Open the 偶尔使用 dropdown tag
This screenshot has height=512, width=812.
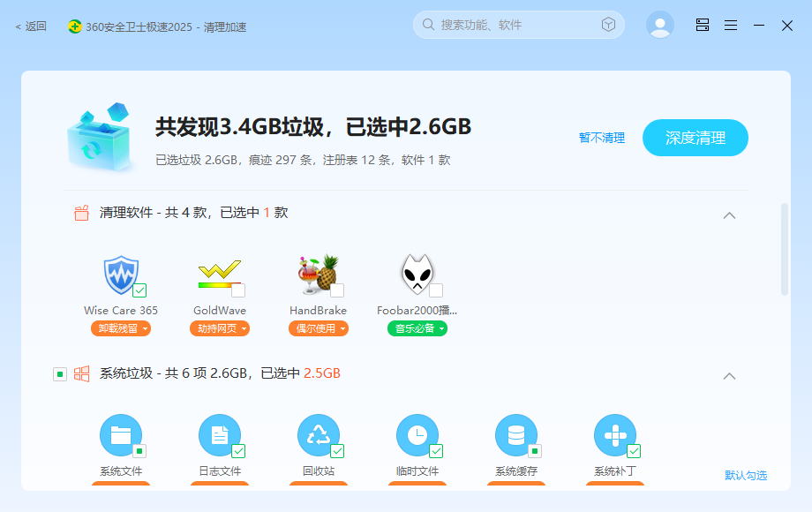coord(319,328)
